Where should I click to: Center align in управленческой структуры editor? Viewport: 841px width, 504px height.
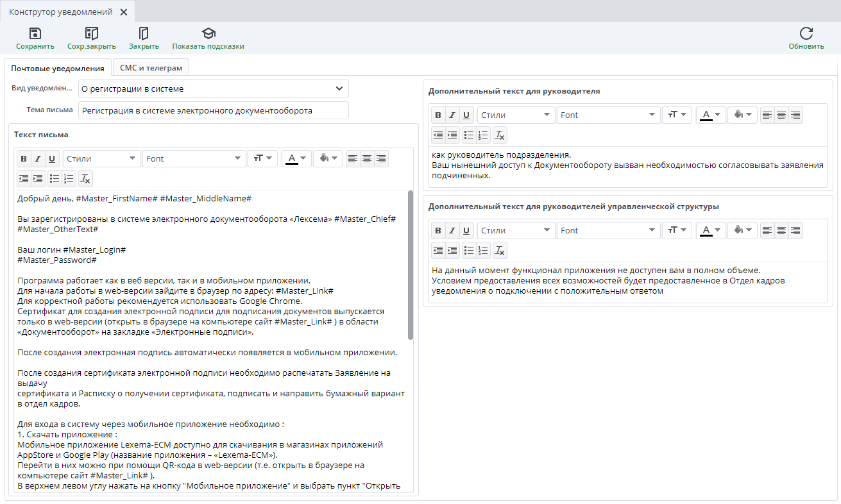781,231
